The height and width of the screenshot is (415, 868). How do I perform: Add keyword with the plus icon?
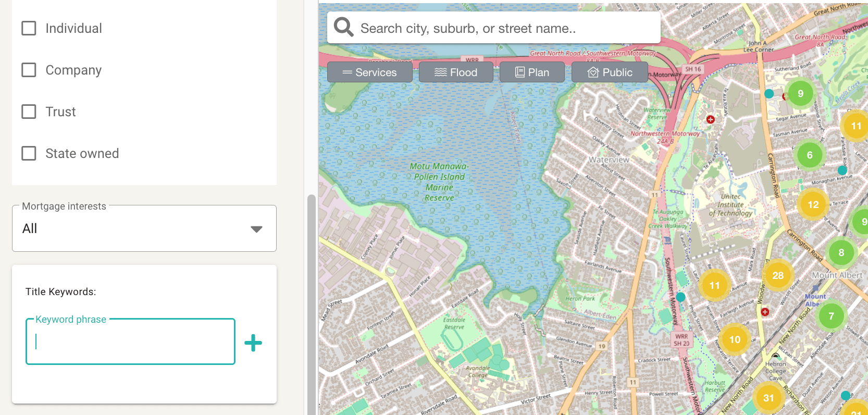tap(253, 343)
